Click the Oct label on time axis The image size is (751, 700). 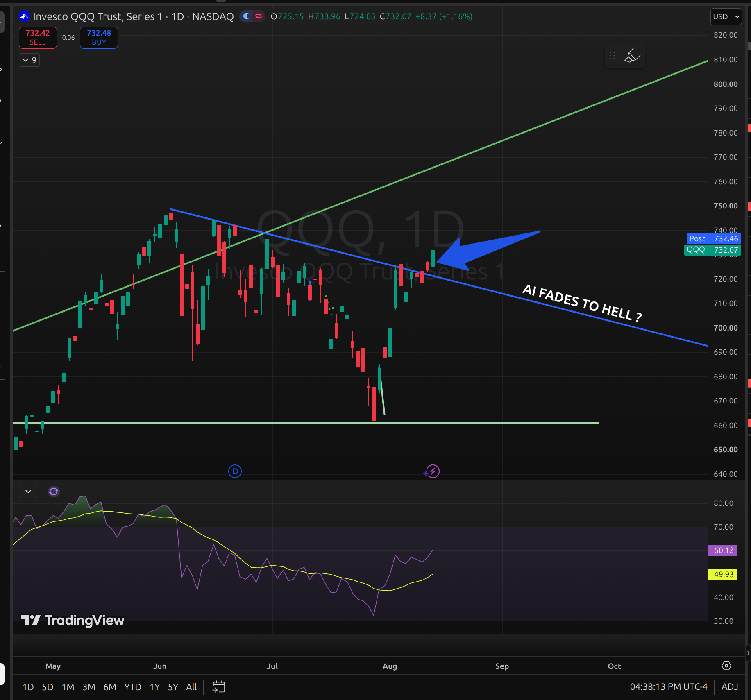click(614, 666)
